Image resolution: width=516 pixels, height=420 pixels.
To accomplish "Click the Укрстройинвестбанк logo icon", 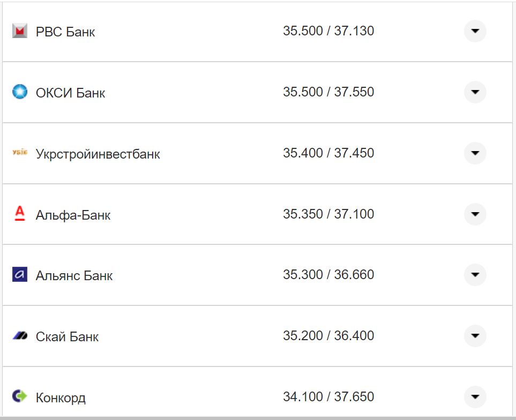I will [x=19, y=153].
